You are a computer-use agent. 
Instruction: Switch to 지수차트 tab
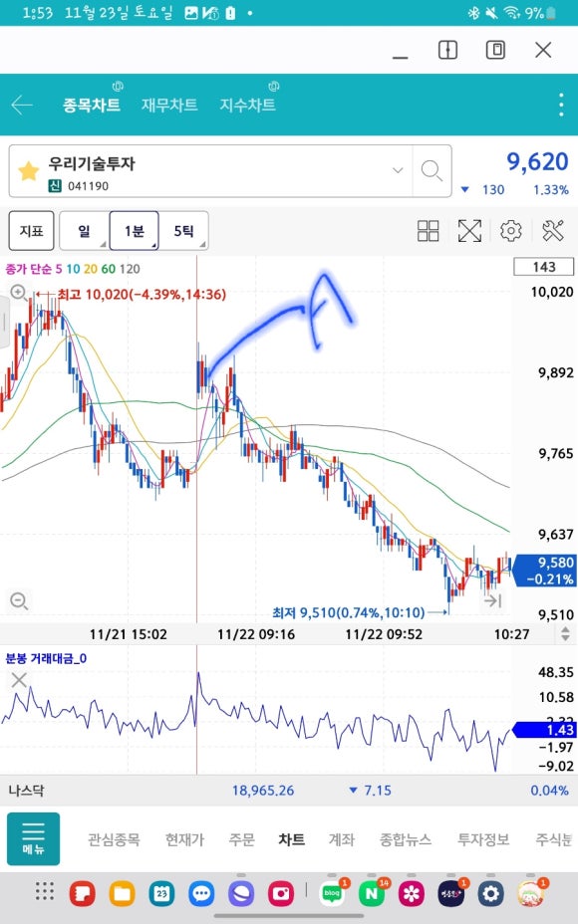pos(248,105)
